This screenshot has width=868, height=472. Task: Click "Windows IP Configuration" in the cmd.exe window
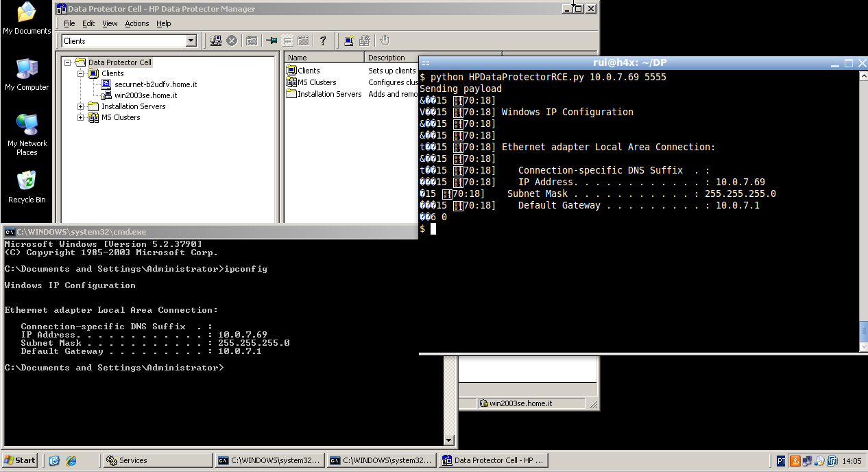click(70, 285)
